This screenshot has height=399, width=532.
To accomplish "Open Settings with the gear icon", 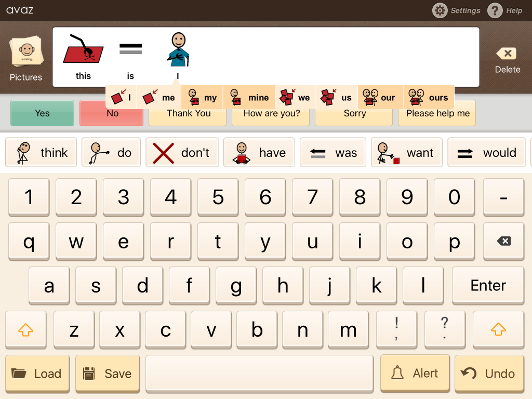I will (x=440, y=10).
